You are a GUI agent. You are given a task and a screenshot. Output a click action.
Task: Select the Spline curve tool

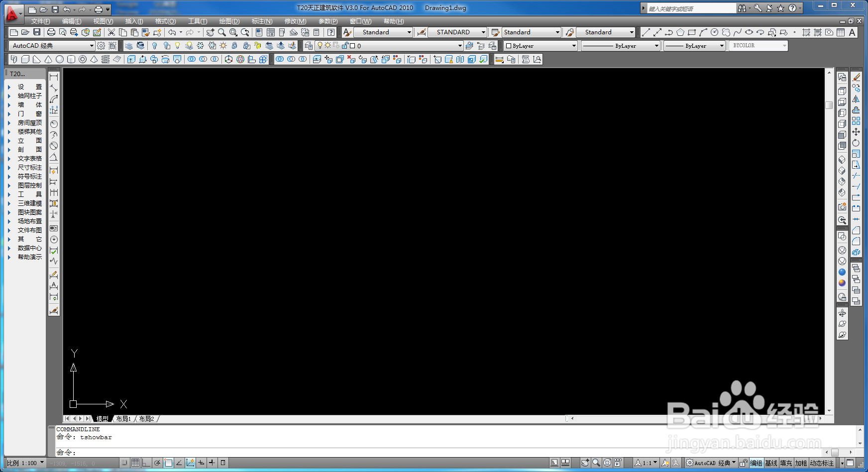738,32
